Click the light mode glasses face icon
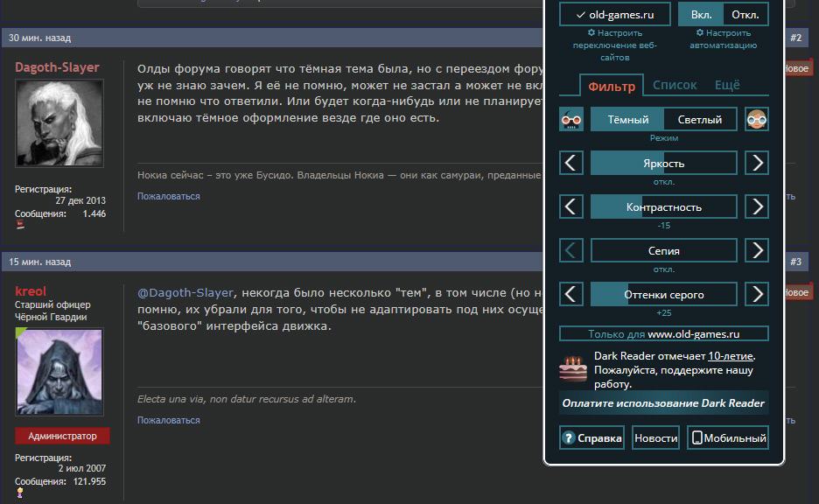 756,120
